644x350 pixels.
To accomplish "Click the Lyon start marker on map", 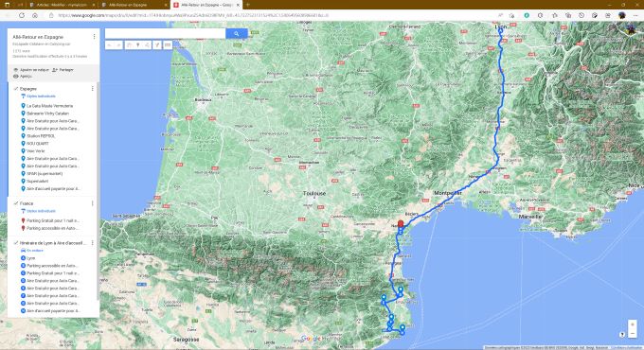I will [x=501, y=30].
